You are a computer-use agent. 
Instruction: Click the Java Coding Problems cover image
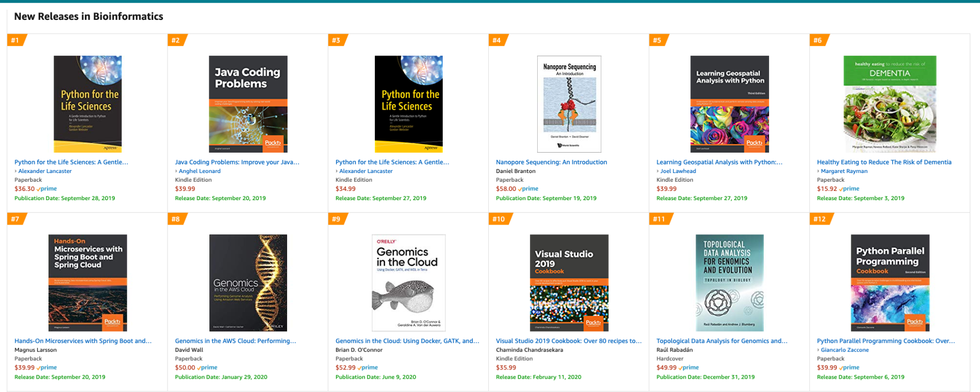coord(248,104)
